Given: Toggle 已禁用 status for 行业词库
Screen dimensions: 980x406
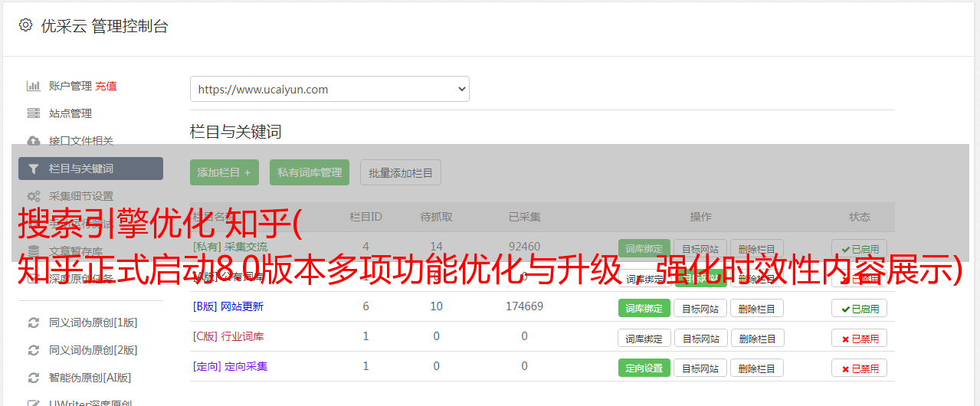Looking at the screenshot, I should [860, 338].
